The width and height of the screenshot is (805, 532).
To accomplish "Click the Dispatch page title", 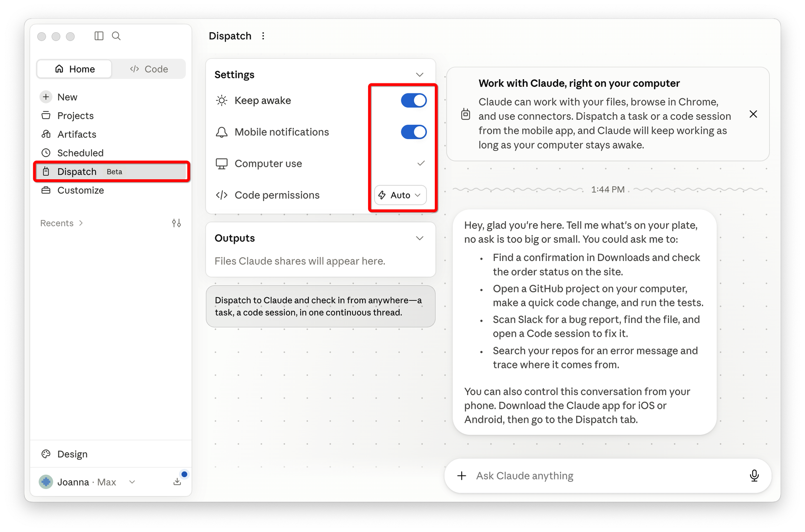I will tap(230, 36).
